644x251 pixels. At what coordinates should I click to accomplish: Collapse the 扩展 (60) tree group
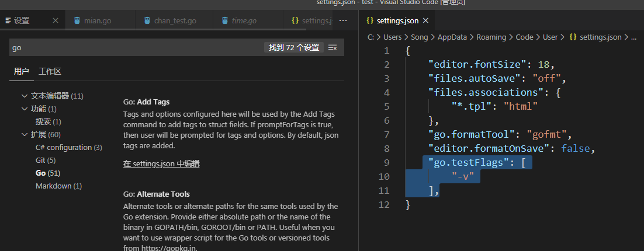point(24,134)
